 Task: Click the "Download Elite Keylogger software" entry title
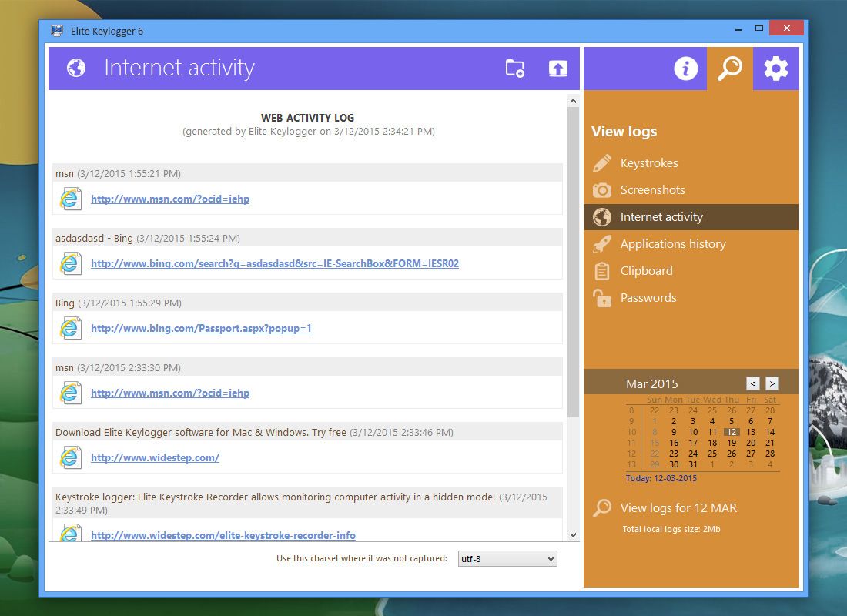click(200, 432)
